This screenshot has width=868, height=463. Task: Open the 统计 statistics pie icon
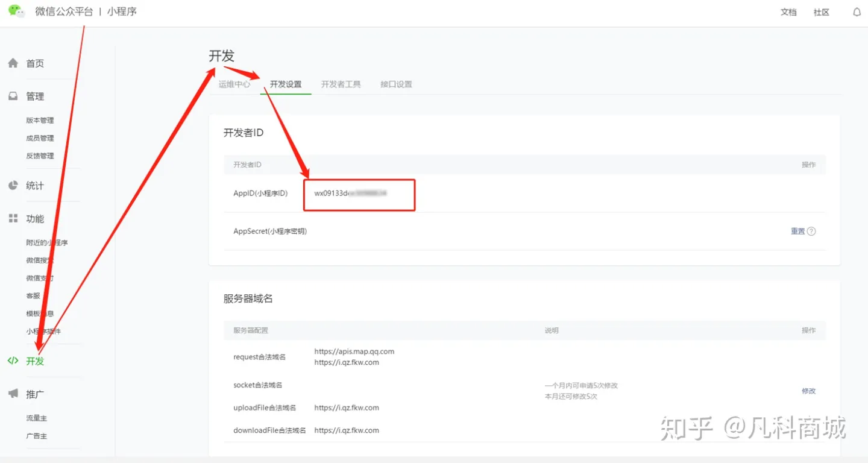pyautogui.click(x=13, y=185)
